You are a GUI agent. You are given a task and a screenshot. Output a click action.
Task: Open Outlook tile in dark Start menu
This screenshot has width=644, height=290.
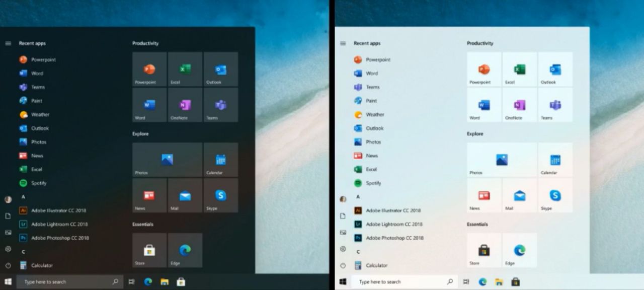pyautogui.click(x=221, y=69)
